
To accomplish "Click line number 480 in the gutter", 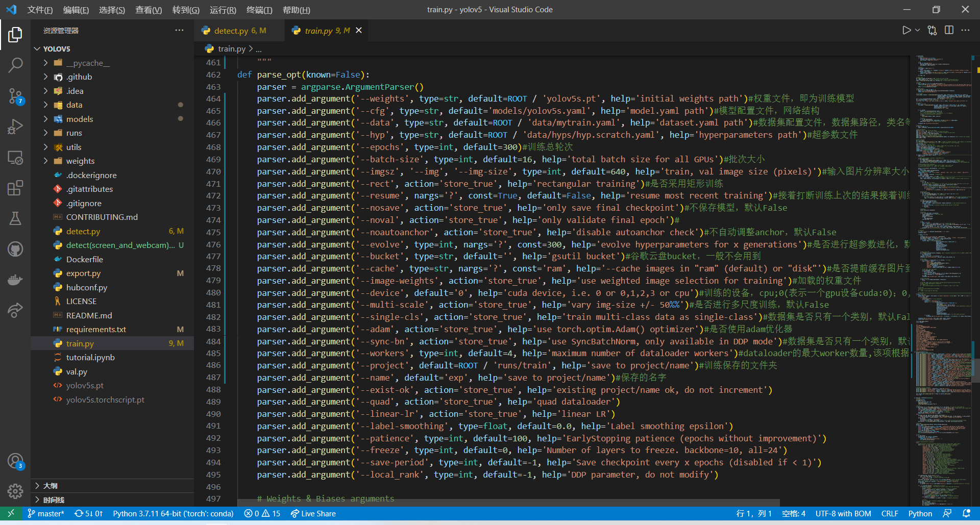I will [x=213, y=293].
